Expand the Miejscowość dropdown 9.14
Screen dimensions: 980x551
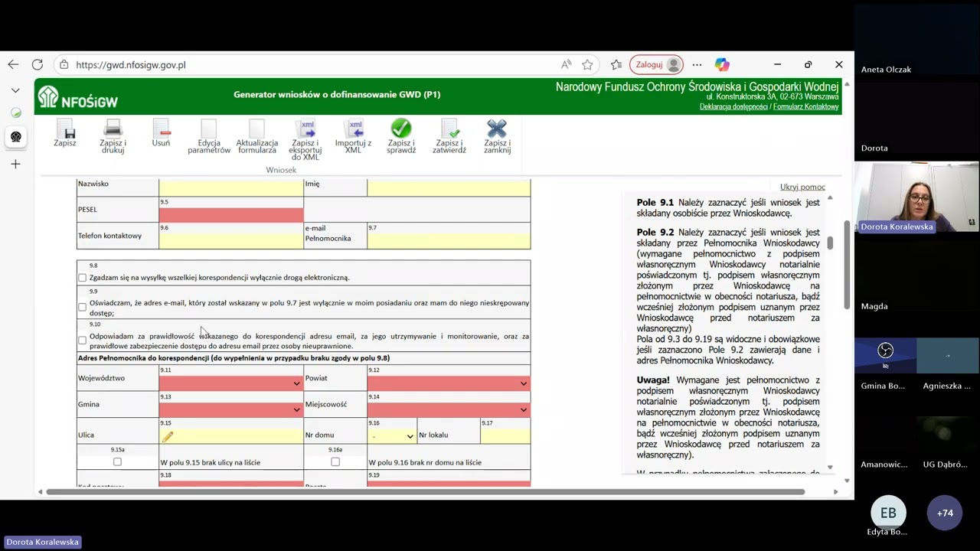click(x=524, y=409)
